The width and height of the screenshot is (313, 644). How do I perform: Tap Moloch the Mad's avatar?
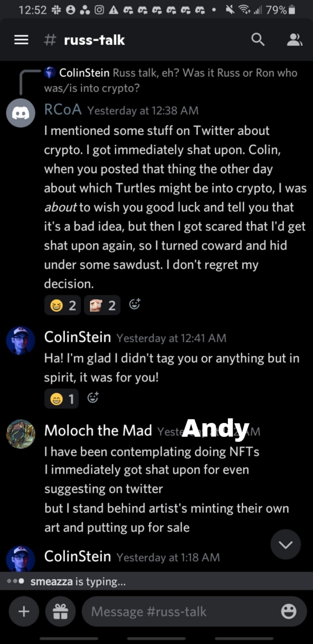pyautogui.click(x=21, y=434)
